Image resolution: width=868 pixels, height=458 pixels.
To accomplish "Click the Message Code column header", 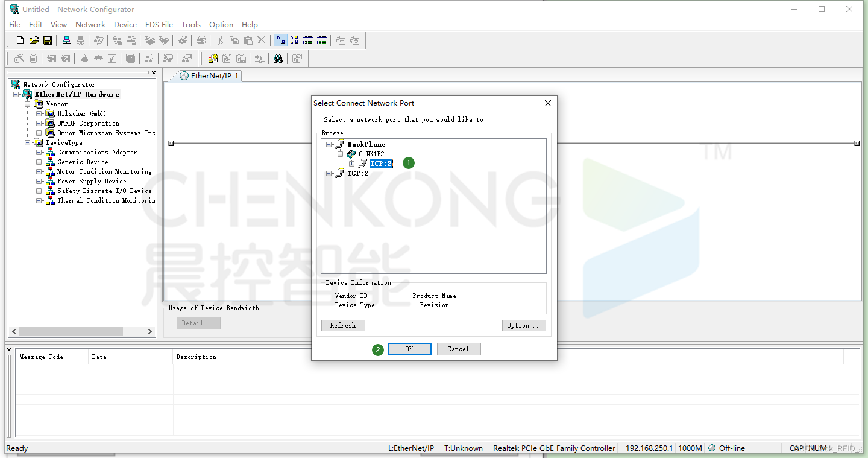I will pos(52,357).
